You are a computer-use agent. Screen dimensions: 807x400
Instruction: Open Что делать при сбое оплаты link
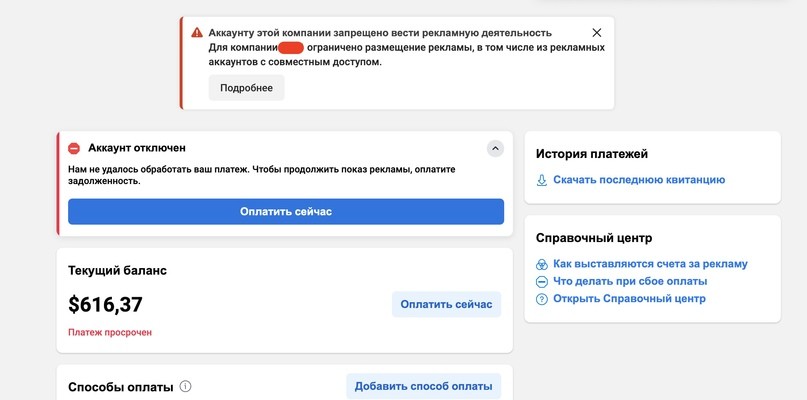click(630, 282)
